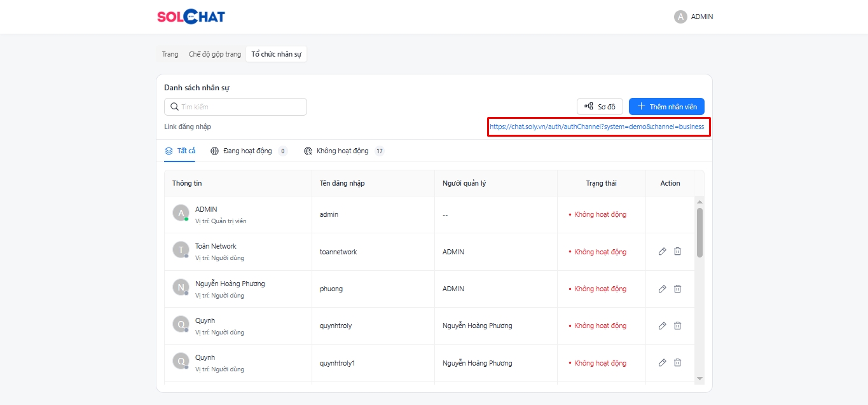Edit the Toàn Network employee row
The height and width of the screenshot is (405, 868).
click(x=662, y=252)
